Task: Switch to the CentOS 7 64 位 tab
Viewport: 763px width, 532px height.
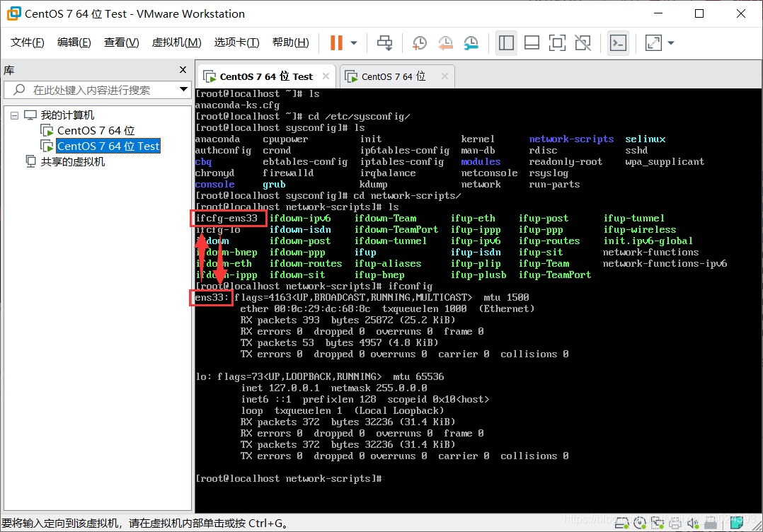Action: point(394,76)
